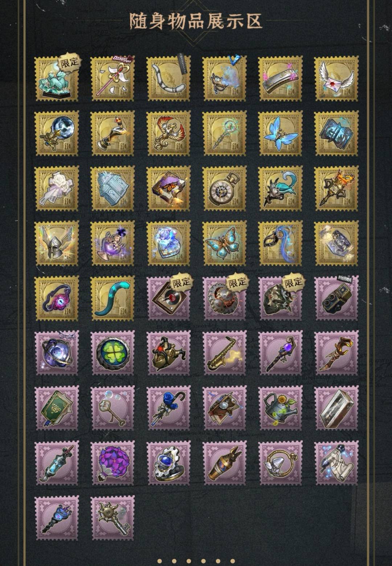The height and width of the screenshot is (566, 392).
Task: Select the vinyl record player limited item
Action: coord(168,298)
